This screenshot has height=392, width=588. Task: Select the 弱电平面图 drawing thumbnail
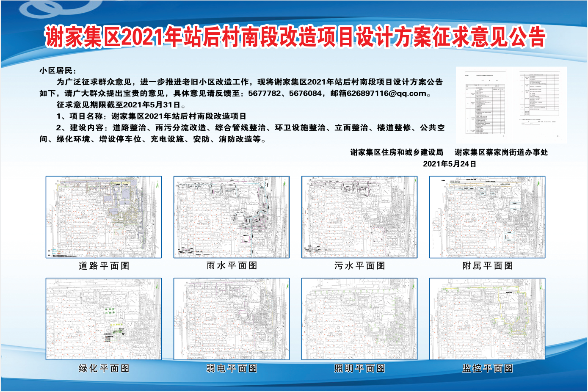(x=232, y=319)
